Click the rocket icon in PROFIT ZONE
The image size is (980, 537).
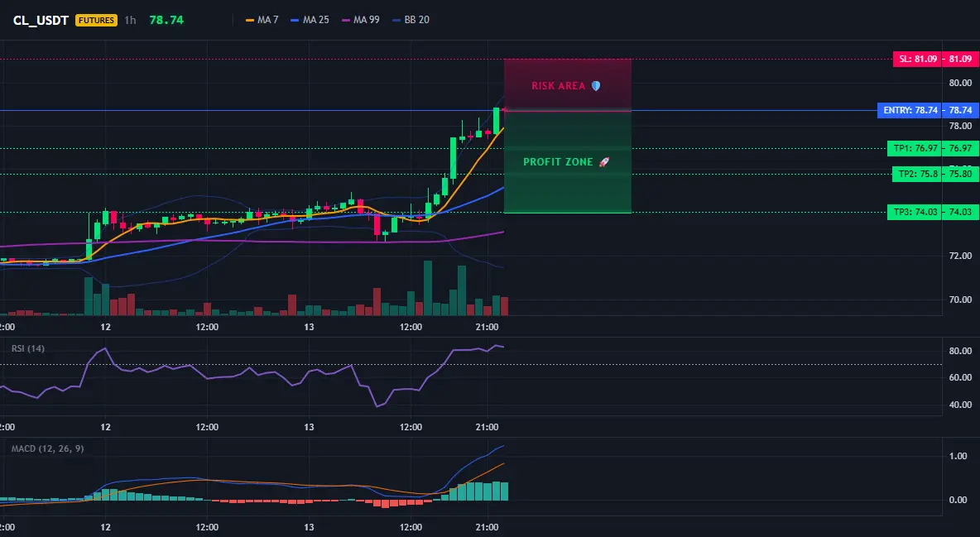coord(603,162)
